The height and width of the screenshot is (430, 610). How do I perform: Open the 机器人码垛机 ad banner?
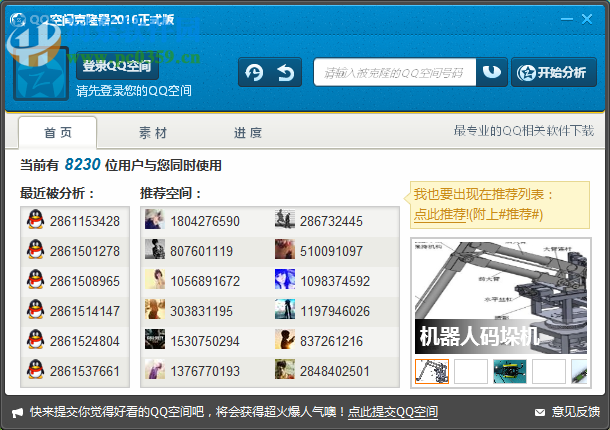[501, 298]
